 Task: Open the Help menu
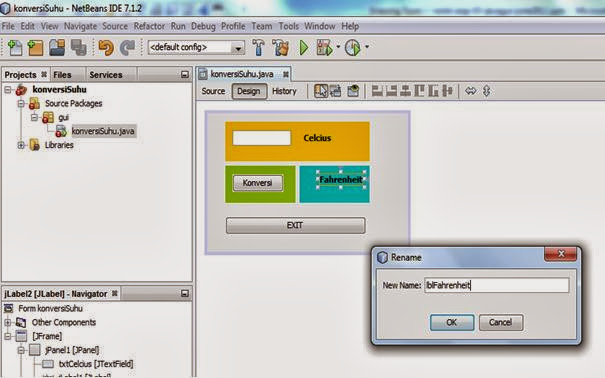[350, 26]
